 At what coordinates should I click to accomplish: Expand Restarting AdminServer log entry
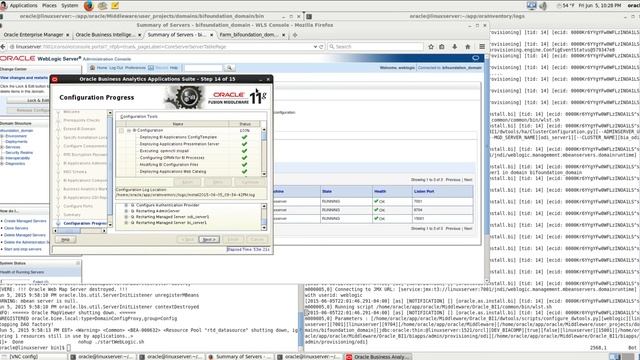(126, 211)
